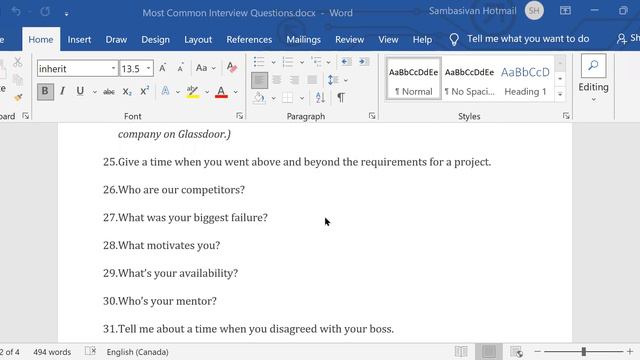Select Align Right icon
Image resolution: width=640 pixels, height=360 pixels.
[x=294, y=80]
